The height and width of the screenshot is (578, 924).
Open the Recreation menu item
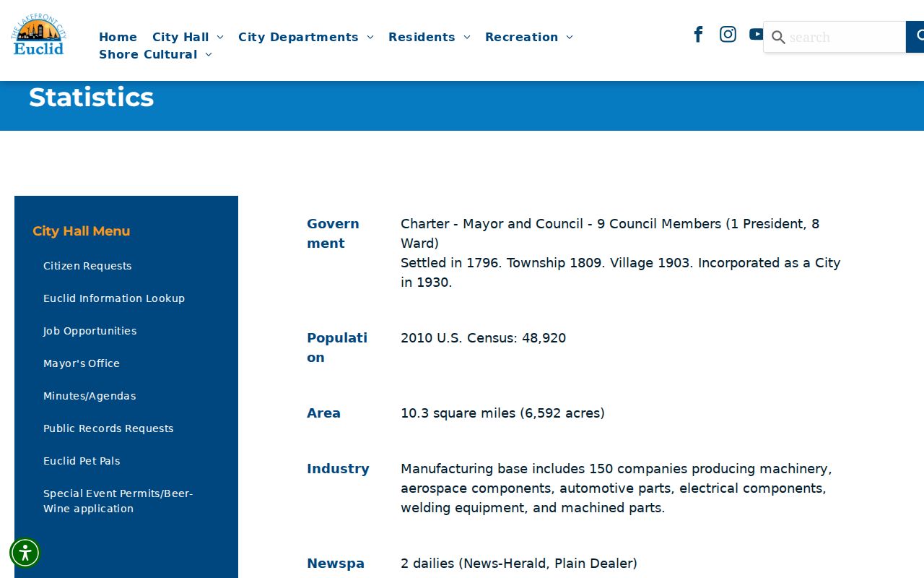(x=521, y=37)
